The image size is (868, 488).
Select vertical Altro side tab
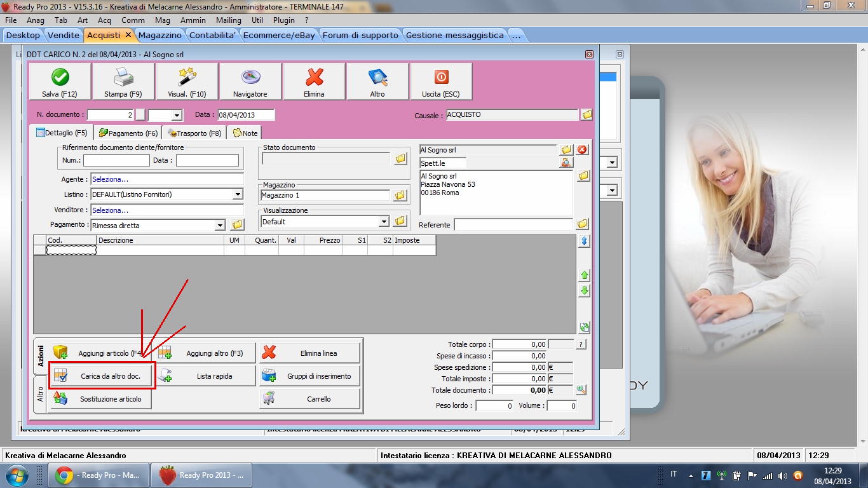tap(40, 395)
